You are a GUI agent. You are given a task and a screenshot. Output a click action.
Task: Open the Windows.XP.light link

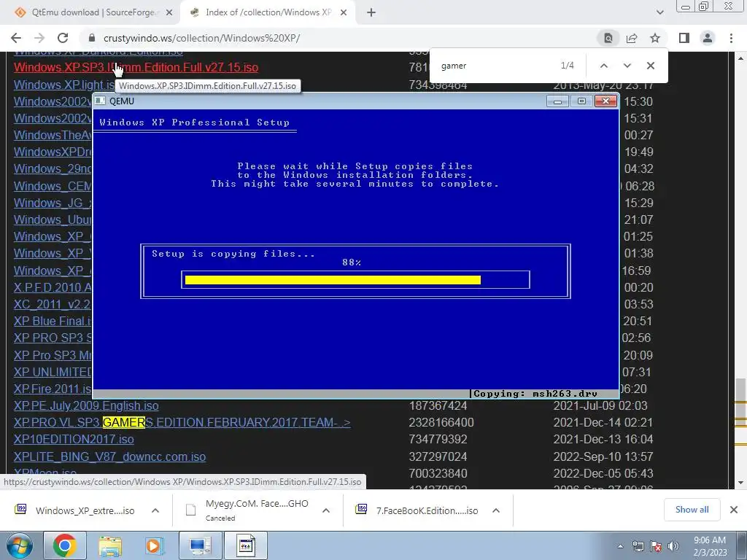(x=64, y=85)
